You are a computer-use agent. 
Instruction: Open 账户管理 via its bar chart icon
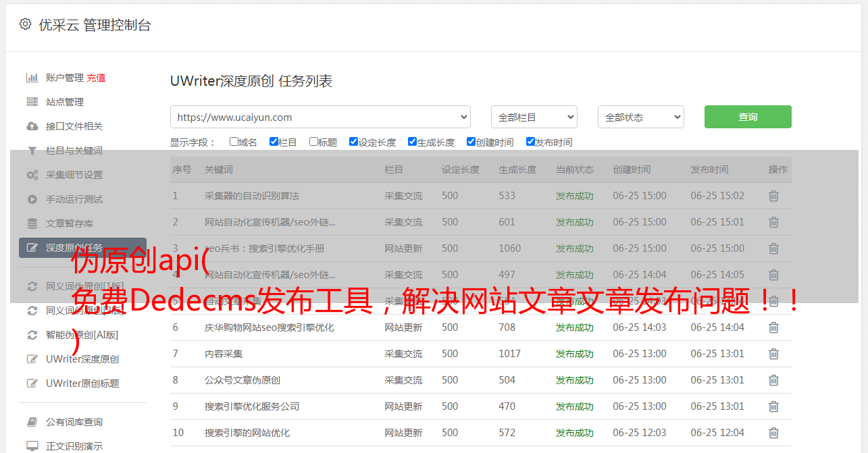pyautogui.click(x=32, y=78)
